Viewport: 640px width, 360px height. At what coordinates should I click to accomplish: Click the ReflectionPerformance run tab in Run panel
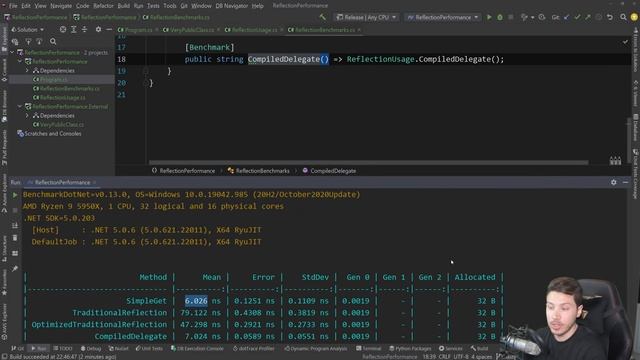[x=61, y=182]
